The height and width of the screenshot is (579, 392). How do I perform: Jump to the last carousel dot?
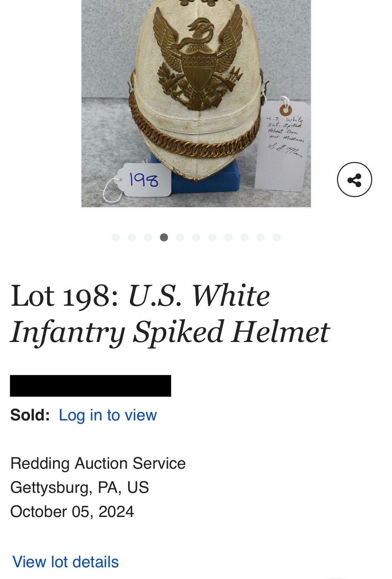coord(277,237)
